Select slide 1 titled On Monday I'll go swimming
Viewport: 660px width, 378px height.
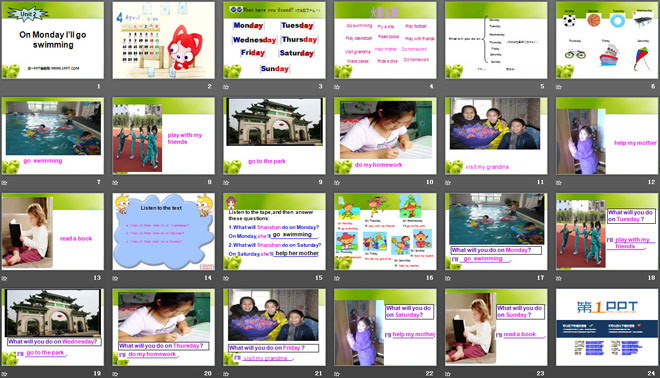click(x=53, y=40)
